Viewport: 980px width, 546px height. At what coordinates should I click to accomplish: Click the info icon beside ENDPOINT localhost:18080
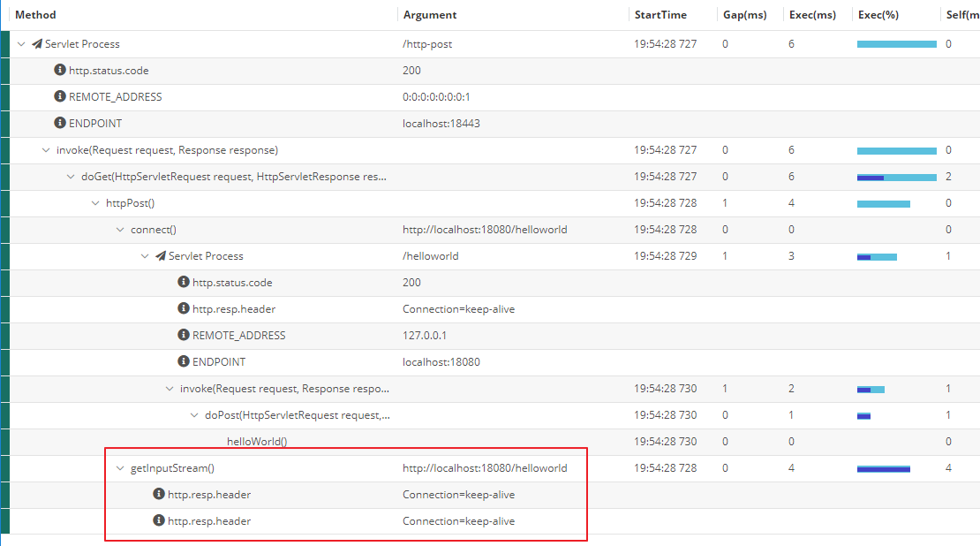pyautogui.click(x=184, y=361)
